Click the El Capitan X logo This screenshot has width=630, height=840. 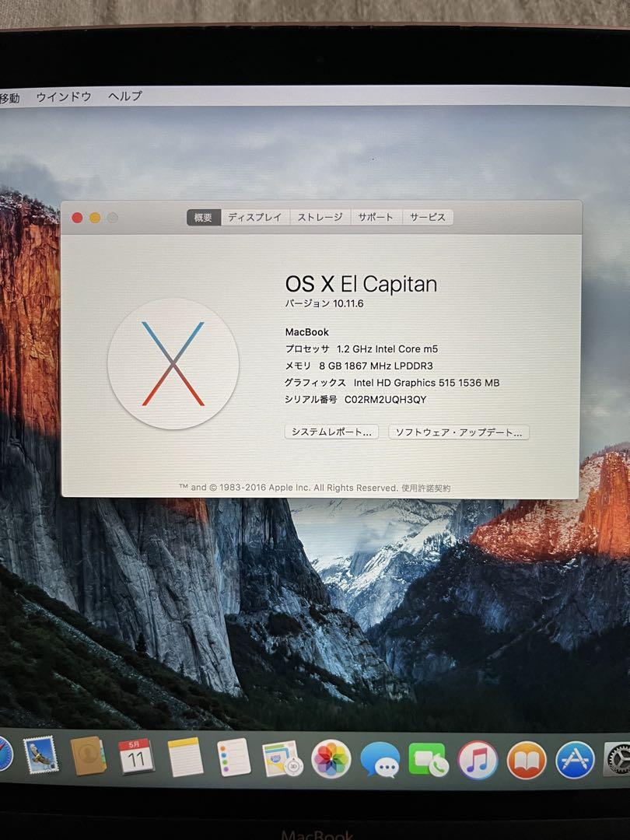pos(173,364)
